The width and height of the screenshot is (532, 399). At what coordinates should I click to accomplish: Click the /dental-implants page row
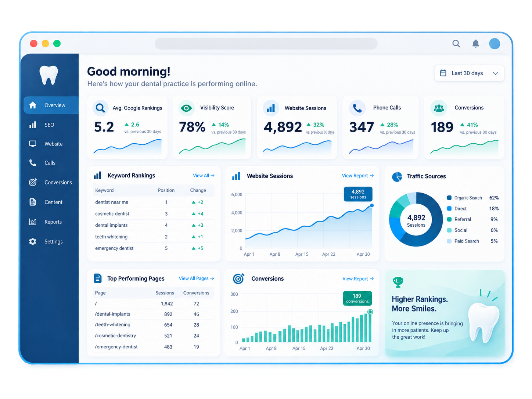[x=154, y=314]
